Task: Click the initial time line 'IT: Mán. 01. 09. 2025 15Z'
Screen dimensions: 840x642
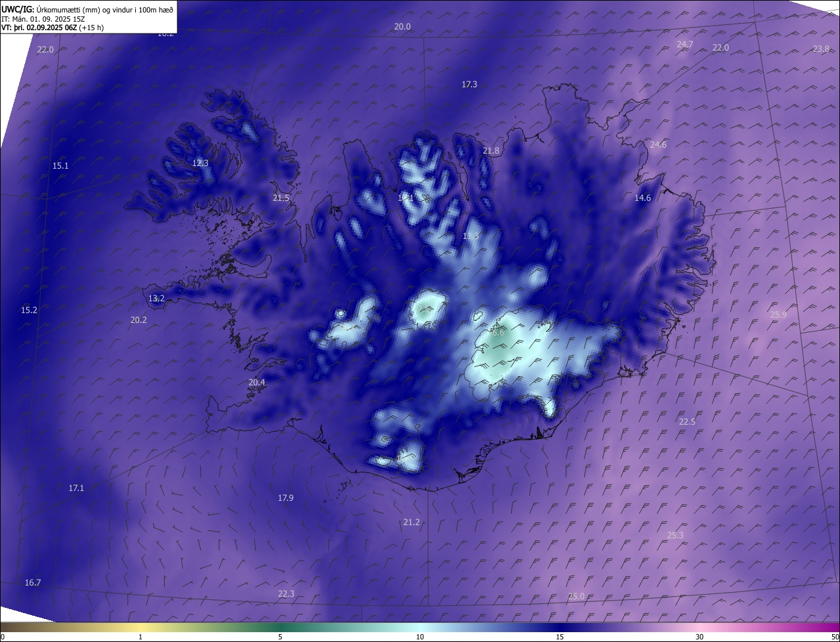Action: (43, 19)
